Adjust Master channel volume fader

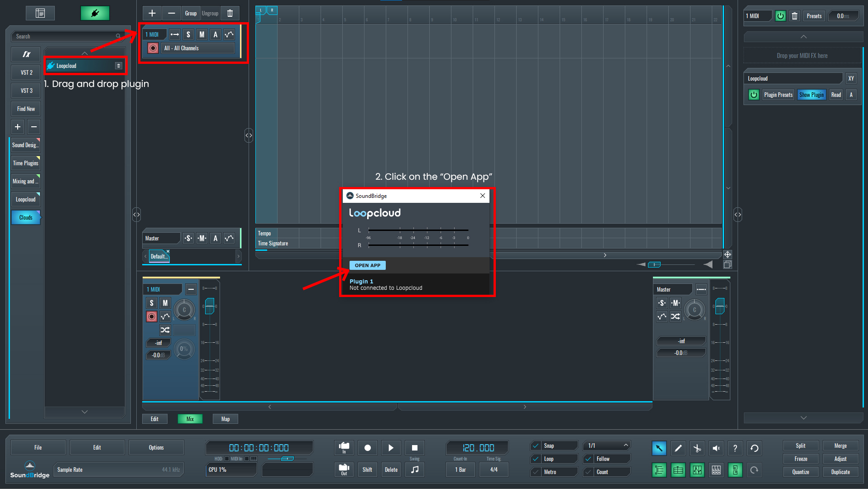[x=719, y=306]
